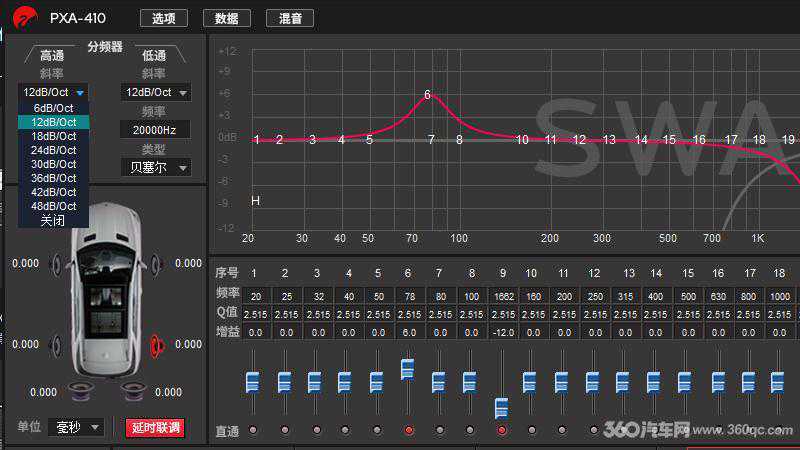Open the low-pass slope dropdown
This screenshot has height=450, width=800.
155,93
